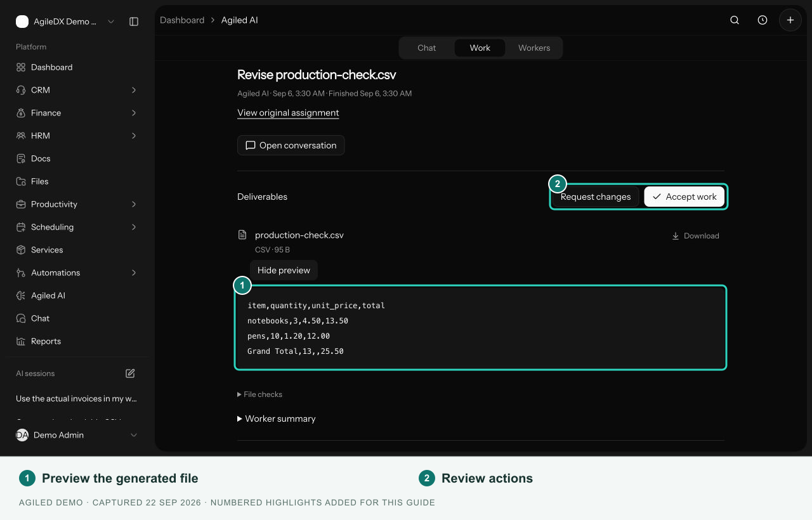Image resolution: width=812 pixels, height=520 pixels.
Task: Open the history clock icon
Action: tap(763, 20)
